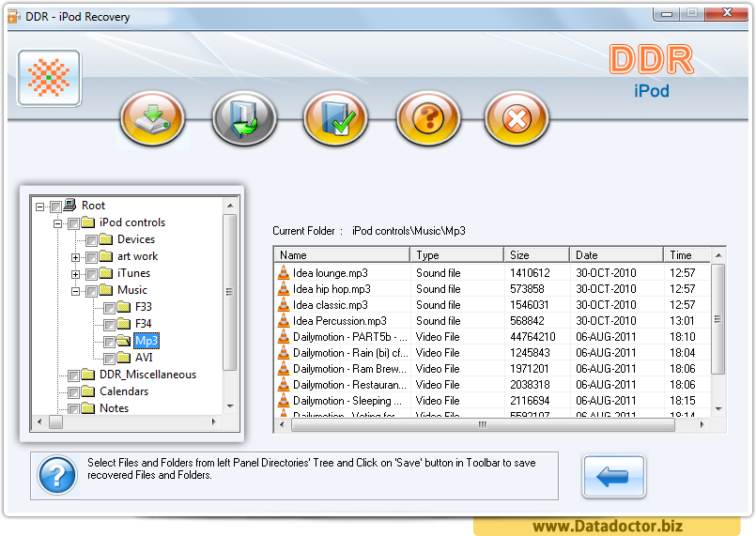The image size is (756, 536).
Task: Check the iTunes folder checkbox
Action: coord(91,274)
